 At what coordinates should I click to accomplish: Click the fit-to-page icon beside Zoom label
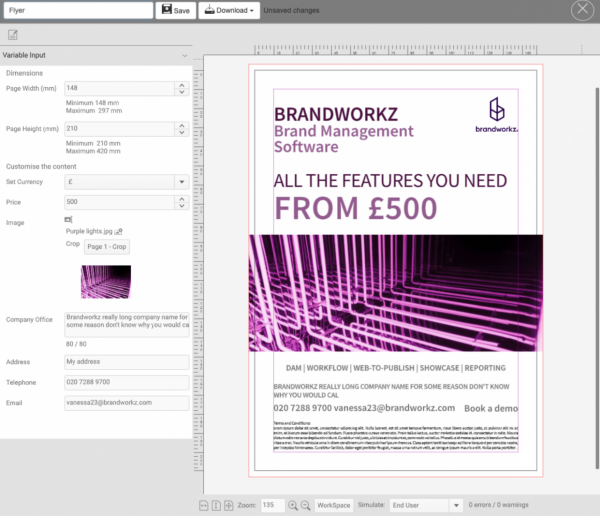pyautogui.click(x=228, y=505)
